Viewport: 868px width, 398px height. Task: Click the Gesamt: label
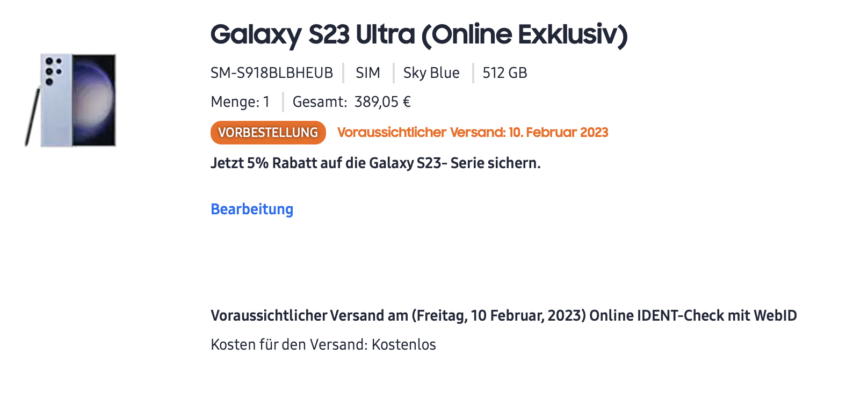pyautogui.click(x=320, y=102)
